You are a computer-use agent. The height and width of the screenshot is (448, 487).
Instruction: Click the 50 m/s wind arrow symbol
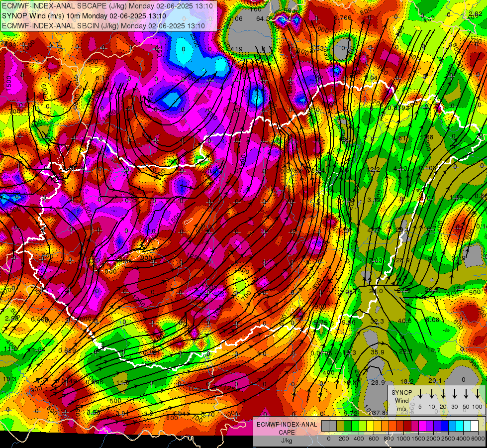(466, 393)
